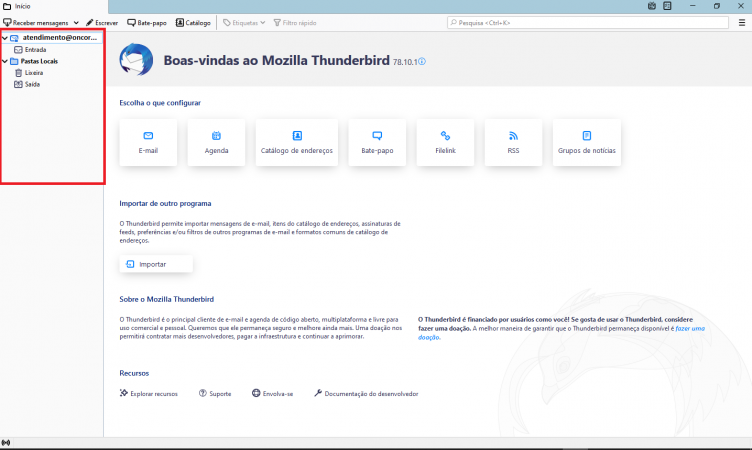Open the calendar tab icon in title bar

tap(652, 6)
